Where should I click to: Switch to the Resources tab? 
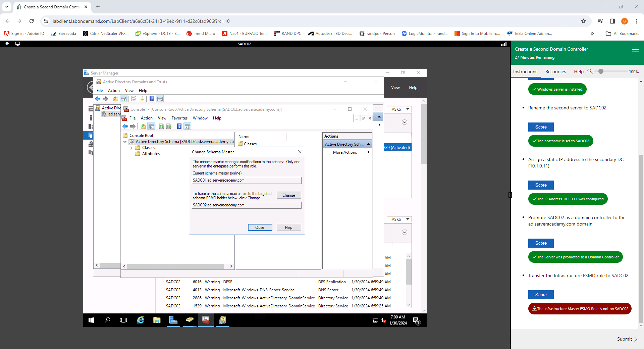click(555, 71)
